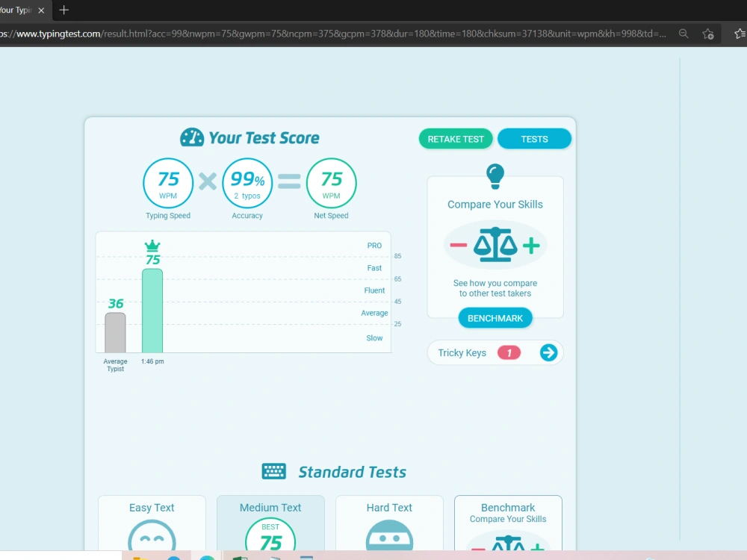Select the Medium Text test card
747x560 pixels.
[270, 524]
